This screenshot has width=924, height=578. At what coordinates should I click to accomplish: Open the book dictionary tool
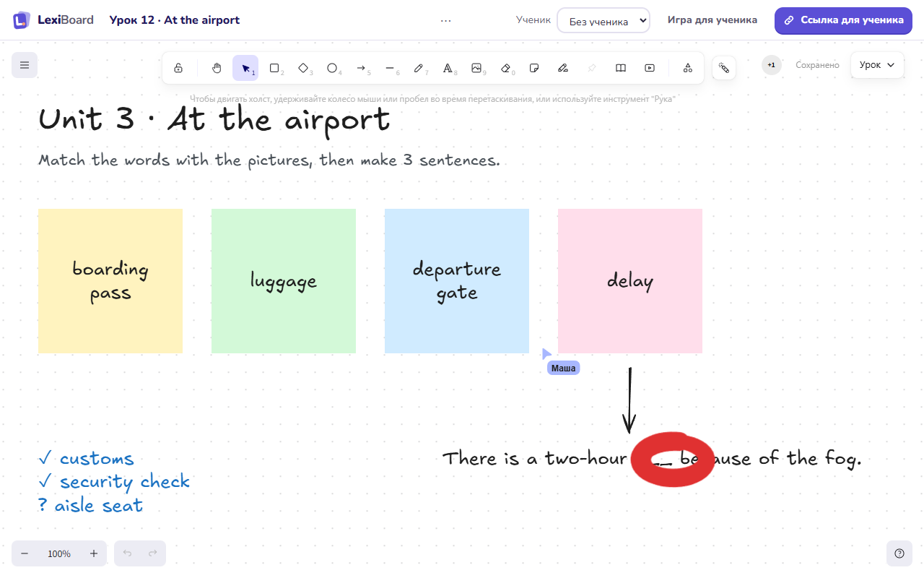pos(621,68)
